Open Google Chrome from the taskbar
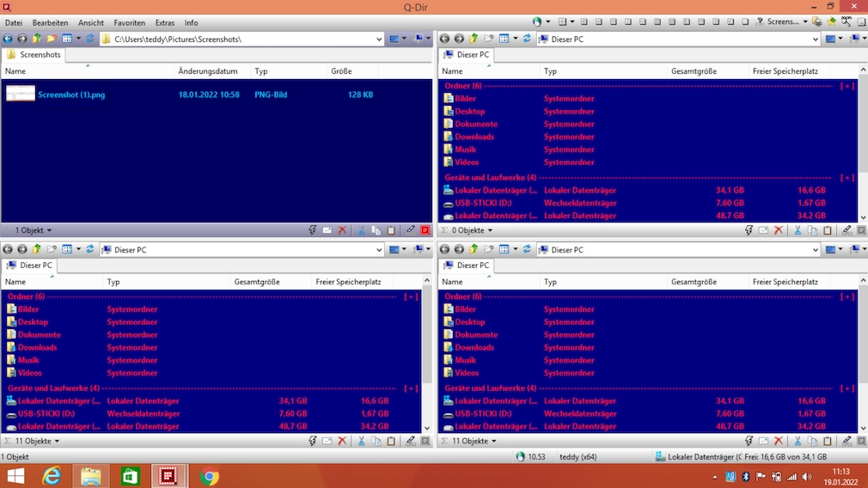Screen dimensions: 868x488 210,476
